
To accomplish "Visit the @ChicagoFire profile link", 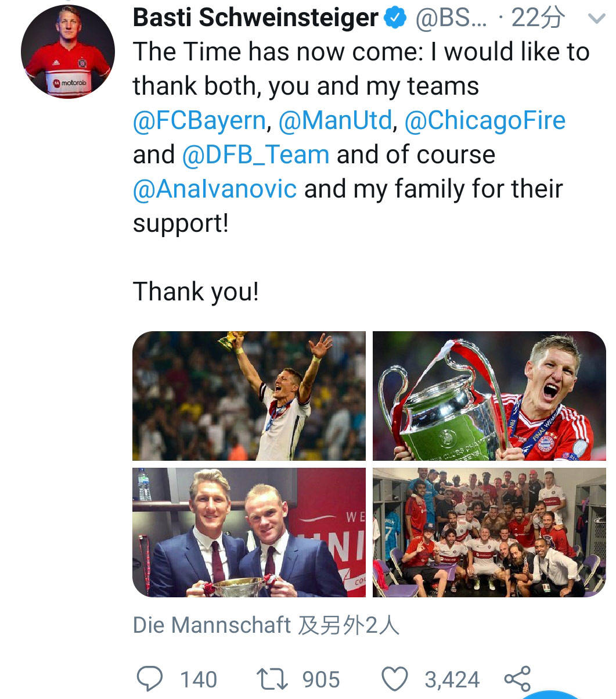I will pyautogui.click(x=484, y=120).
